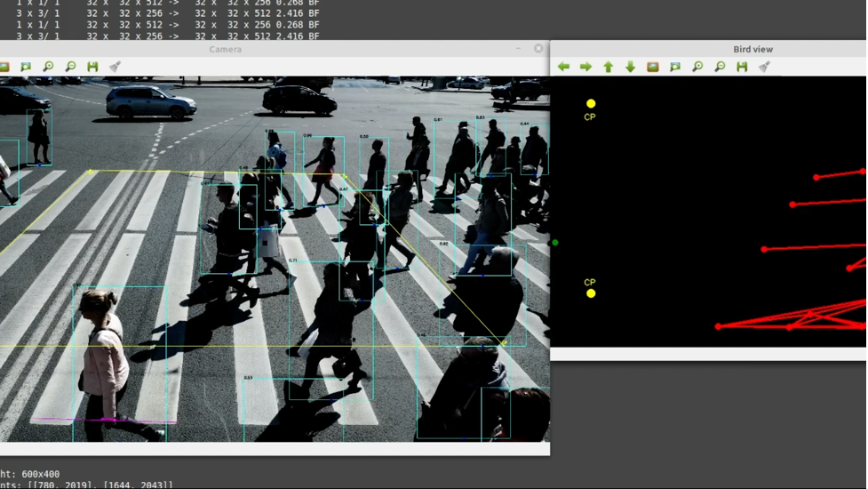Screen dimensions: 868x489
Task: Save the Bird view image
Action: click(743, 67)
